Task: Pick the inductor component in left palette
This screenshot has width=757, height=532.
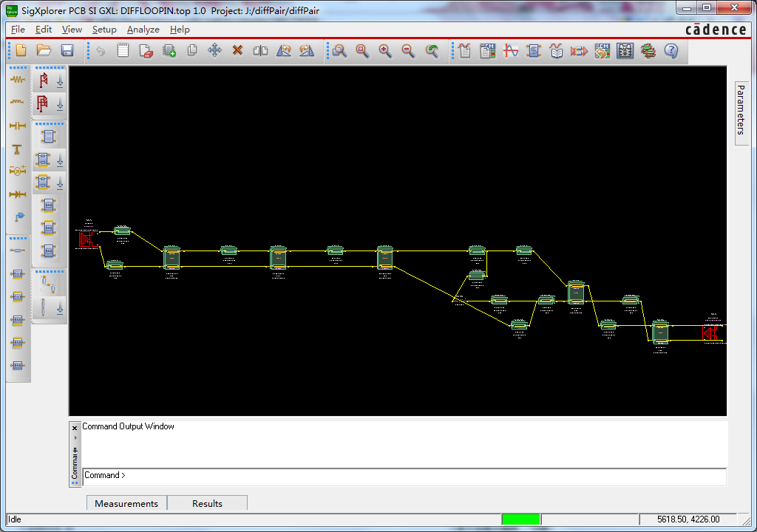Action: 18,102
